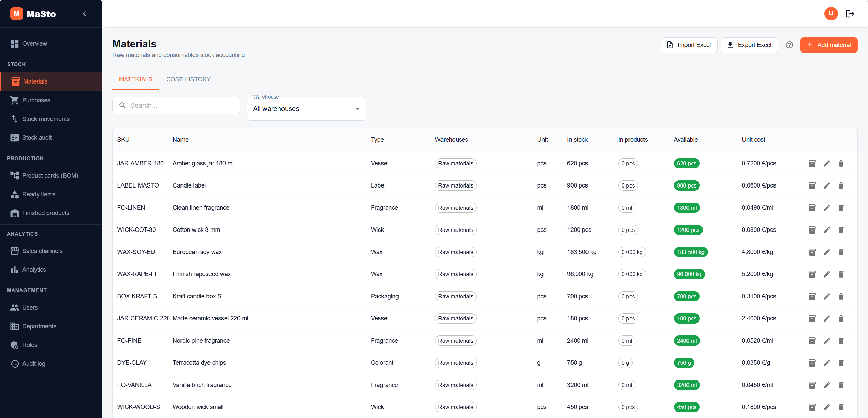The height and width of the screenshot is (418, 868).
Task: Open Ready items page
Action: [x=51, y=194]
